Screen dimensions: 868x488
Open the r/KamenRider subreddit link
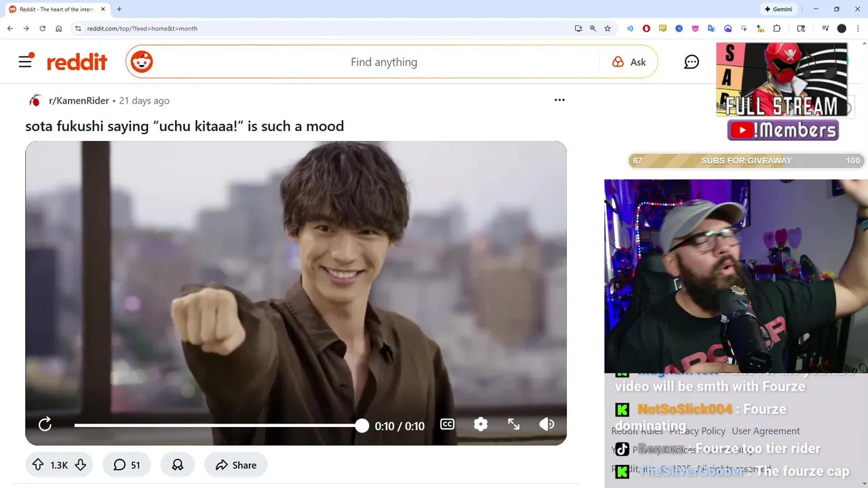pos(79,100)
